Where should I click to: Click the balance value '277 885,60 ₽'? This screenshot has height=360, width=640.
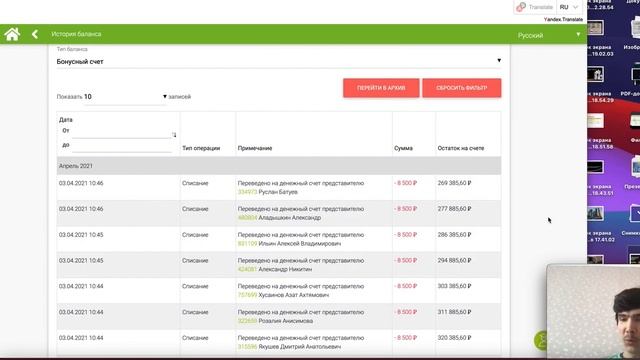tap(454, 209)
